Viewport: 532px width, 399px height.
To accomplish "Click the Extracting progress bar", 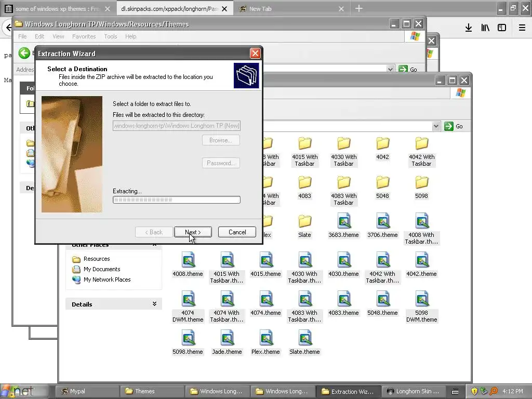I will point(177,200).
